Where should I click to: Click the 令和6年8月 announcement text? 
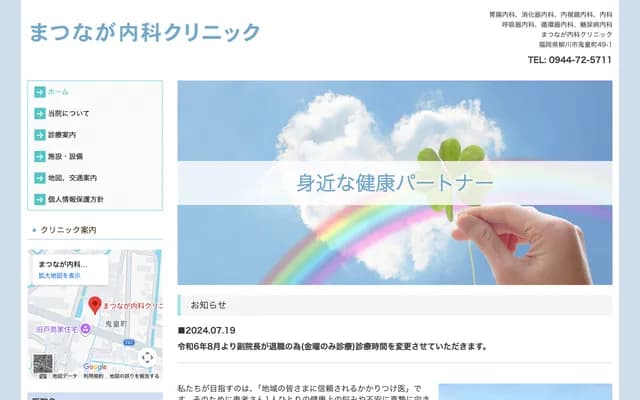tap(332, 347)
